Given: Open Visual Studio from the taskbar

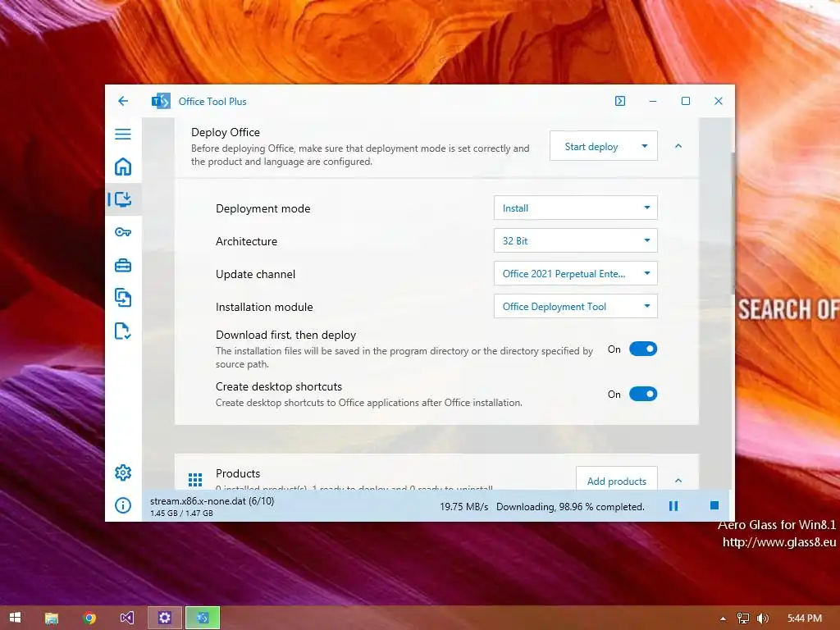Looking at the screenshot, I should [x=127, y=618].
